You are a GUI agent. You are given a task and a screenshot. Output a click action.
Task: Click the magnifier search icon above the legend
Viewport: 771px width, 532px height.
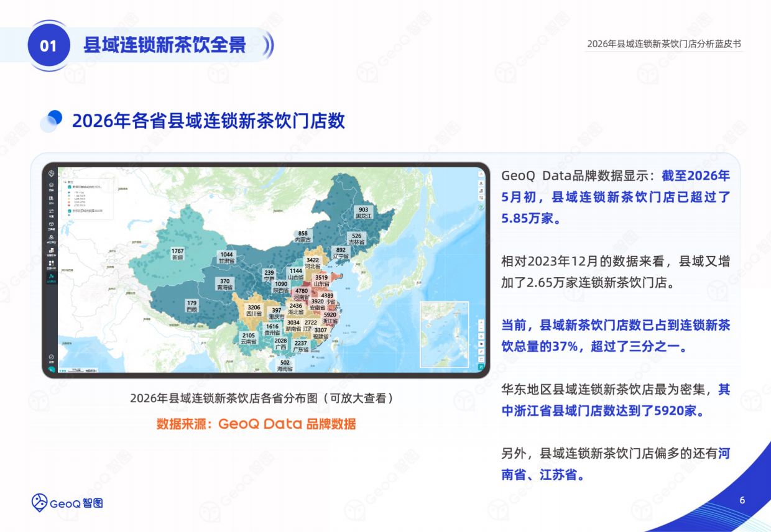point(65,174)
